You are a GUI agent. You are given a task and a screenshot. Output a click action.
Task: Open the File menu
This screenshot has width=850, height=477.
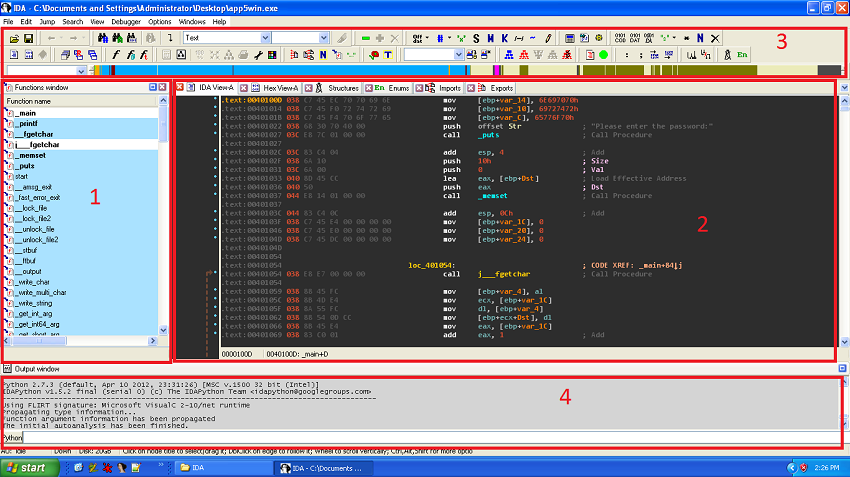8,22
